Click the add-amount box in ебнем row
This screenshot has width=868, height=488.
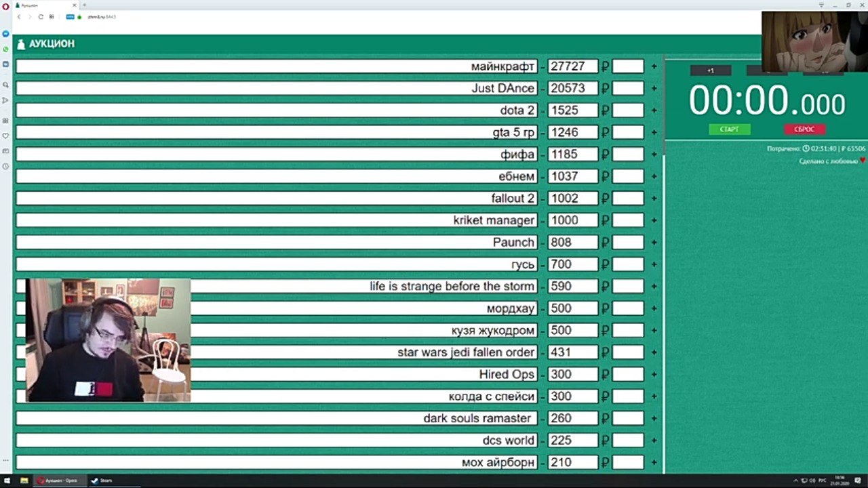627,176
